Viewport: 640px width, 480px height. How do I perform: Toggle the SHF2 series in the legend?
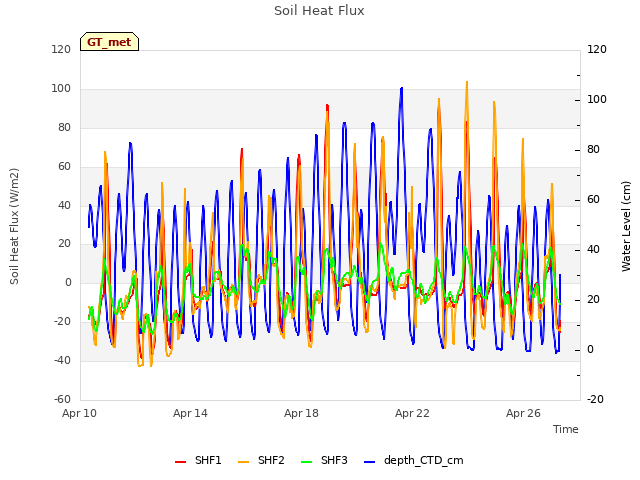click(x=261, y=460)
